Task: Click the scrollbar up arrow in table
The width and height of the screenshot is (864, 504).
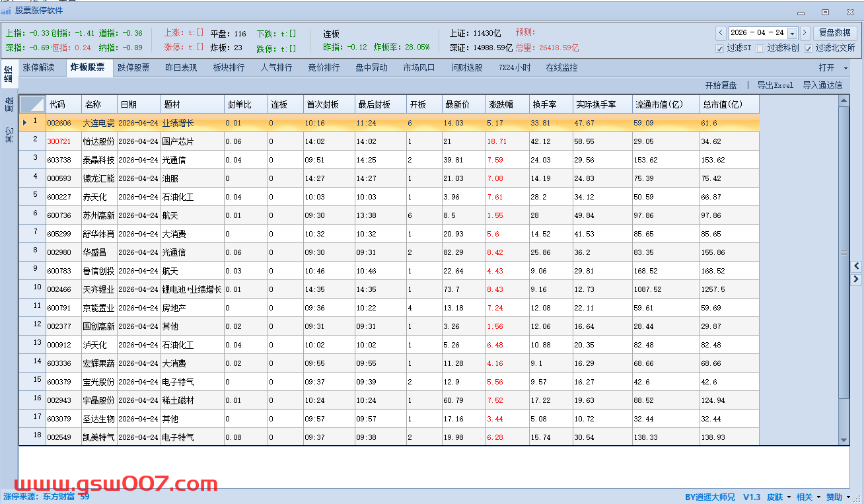Action: (x=844, y=101)
